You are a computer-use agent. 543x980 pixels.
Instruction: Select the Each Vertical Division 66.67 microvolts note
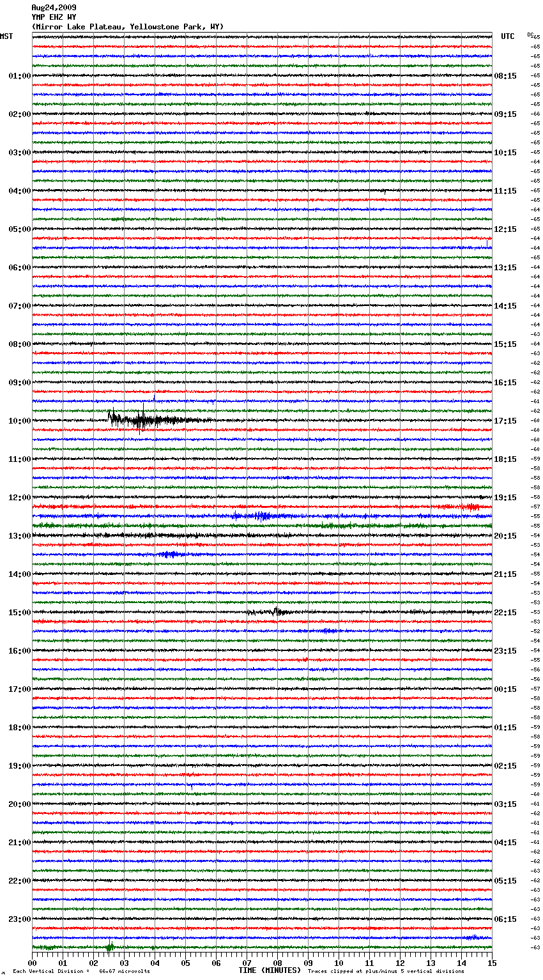[x=81, y=971]
